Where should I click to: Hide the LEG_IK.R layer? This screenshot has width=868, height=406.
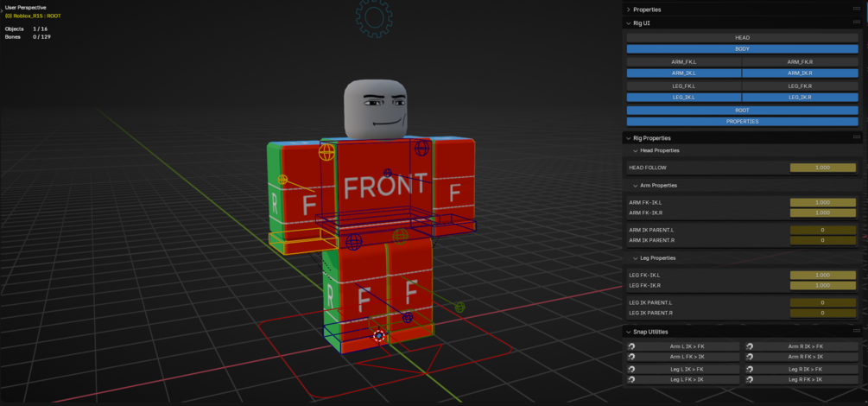point(801,98)
